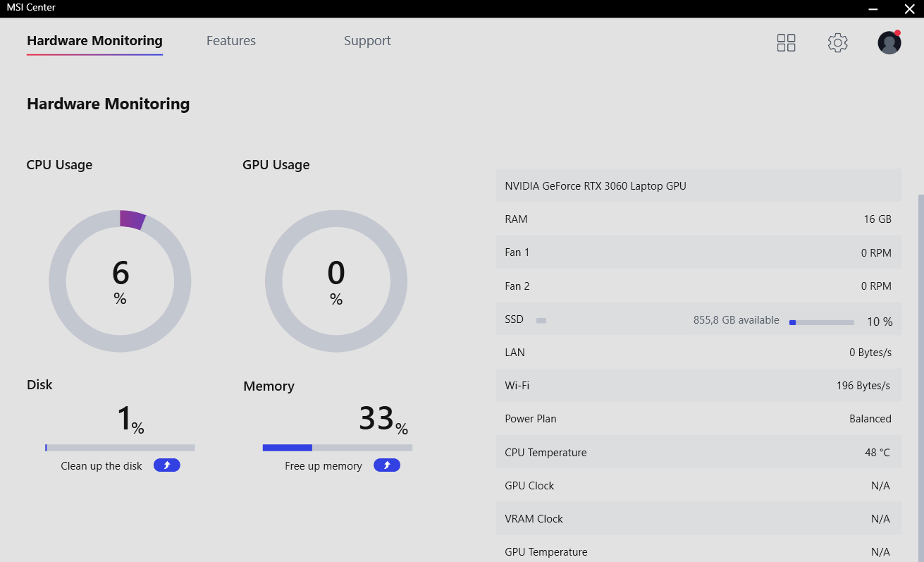Image resolution: width=924 pixels, height=562 pixels.
Task: Click the SSD usage progress bar
Action: click(822, 322)
